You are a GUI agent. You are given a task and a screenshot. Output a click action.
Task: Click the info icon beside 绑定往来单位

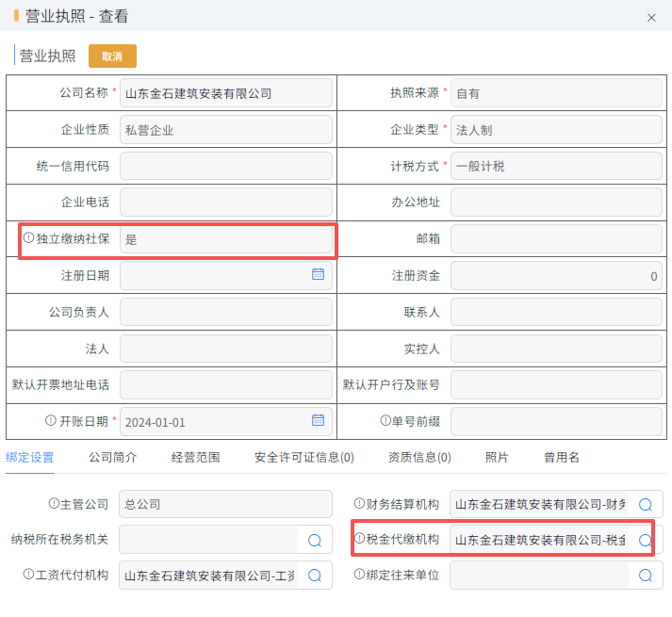(x=359, y=575)
